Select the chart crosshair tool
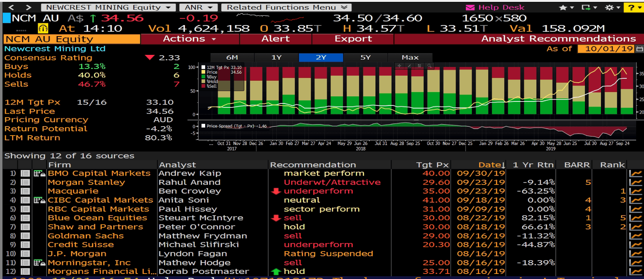644x279 pixels. click(x=399, y=66)
